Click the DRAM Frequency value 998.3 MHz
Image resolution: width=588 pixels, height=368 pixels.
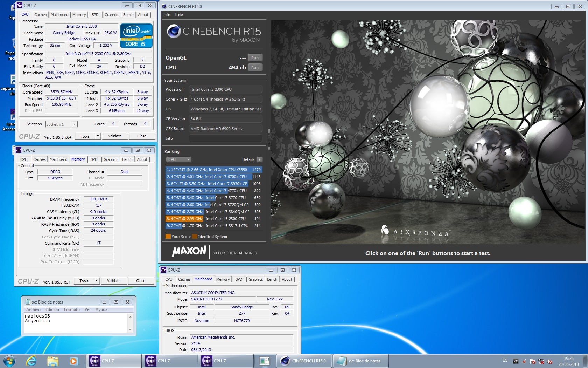pyautogui.click(x=98, y=199)
